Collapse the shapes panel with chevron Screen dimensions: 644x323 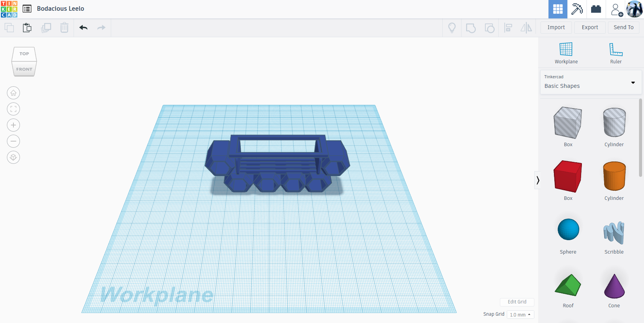[538, 180]
